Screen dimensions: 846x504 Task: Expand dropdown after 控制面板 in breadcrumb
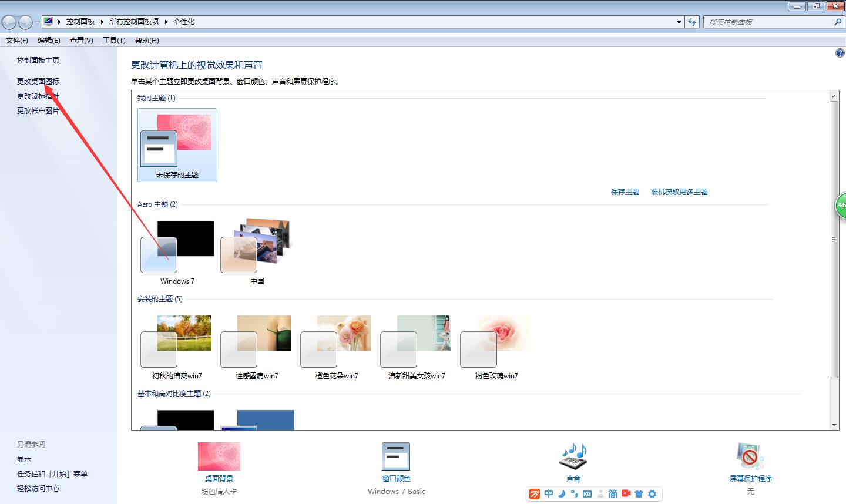tap(102, 22)
